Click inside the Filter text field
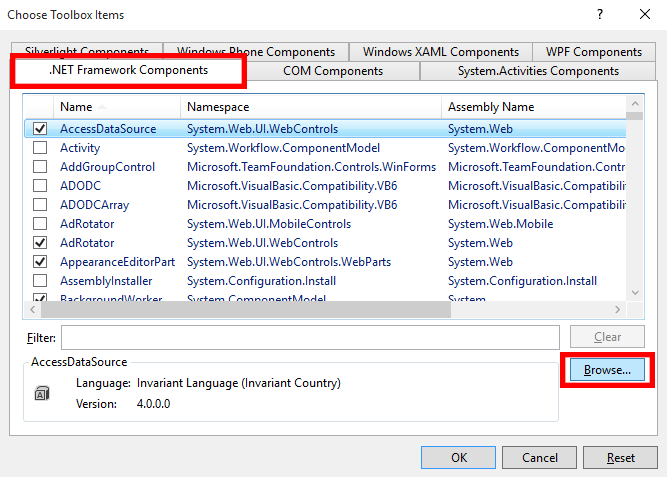667x477 pixels. [310, 337]
